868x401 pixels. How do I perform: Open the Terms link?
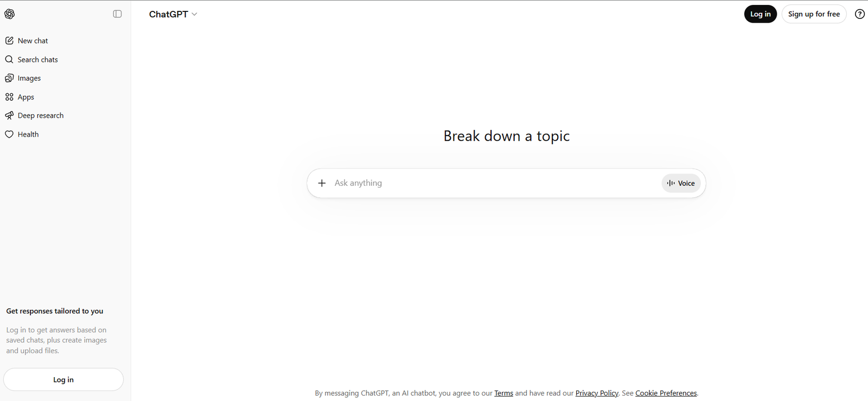click(x=503, y=393)
